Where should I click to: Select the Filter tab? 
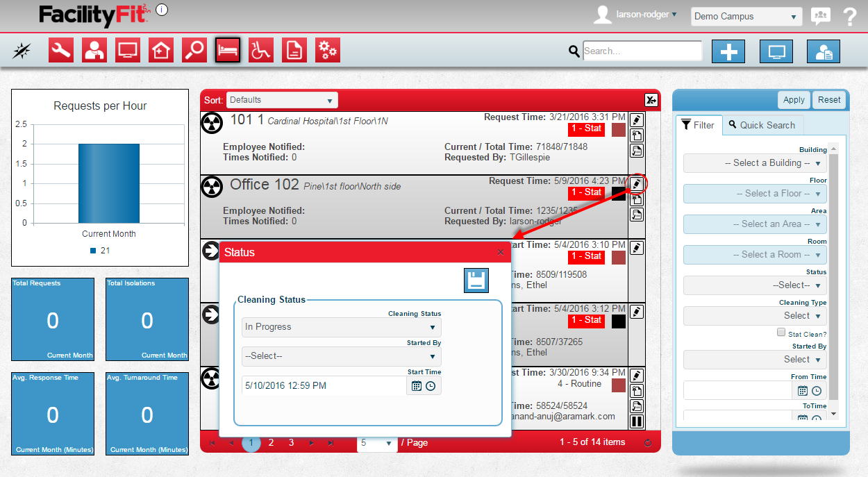point(698,125)
